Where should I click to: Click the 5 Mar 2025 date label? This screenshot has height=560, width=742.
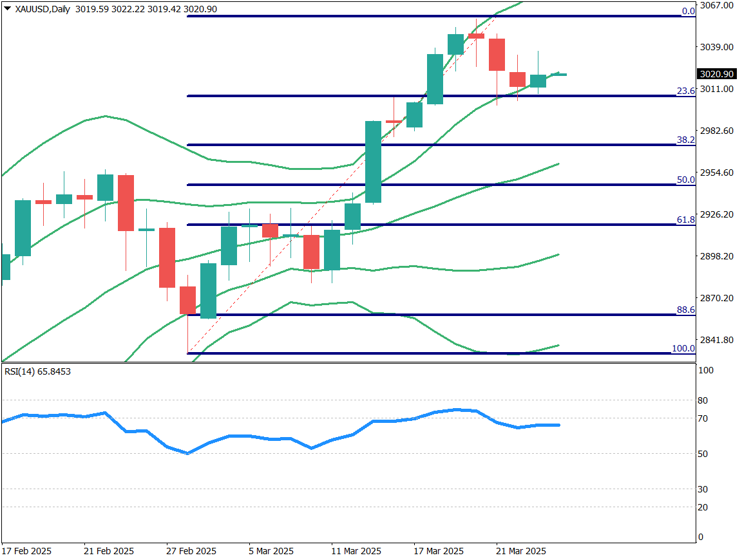pyautogui.click(x=271, y=552)
